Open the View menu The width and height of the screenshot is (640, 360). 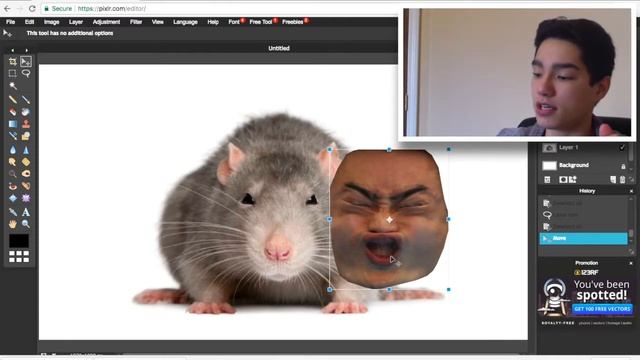(158, 22)
